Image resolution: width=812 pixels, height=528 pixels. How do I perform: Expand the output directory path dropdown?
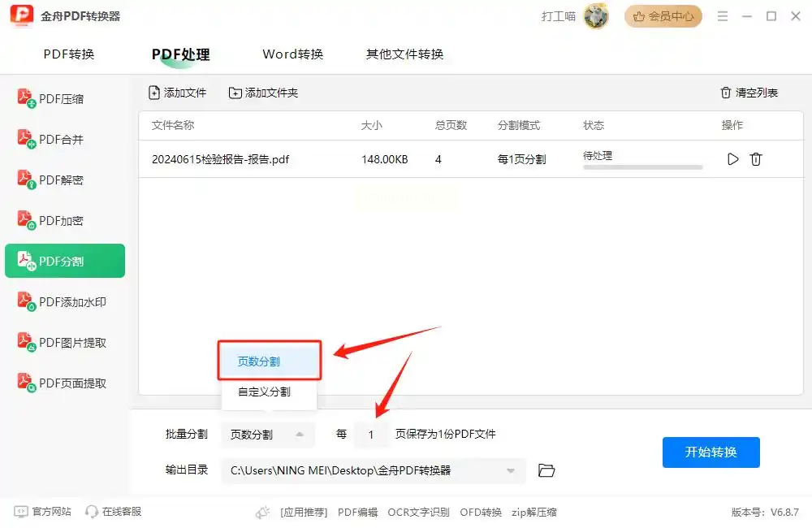click(511, 470)
